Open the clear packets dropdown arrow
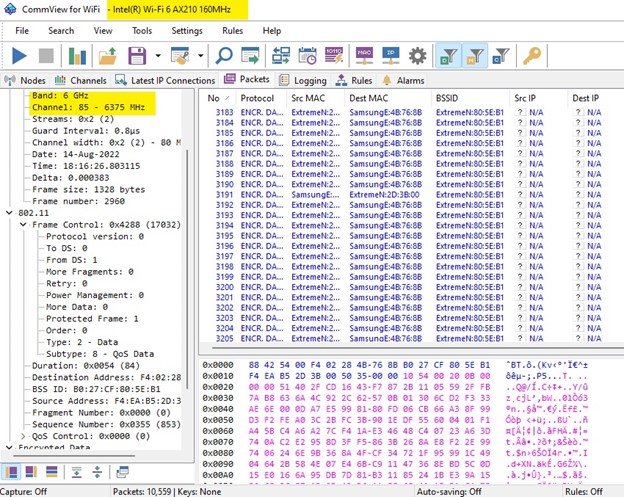This screenshot has height=497, width=624. 201,56
